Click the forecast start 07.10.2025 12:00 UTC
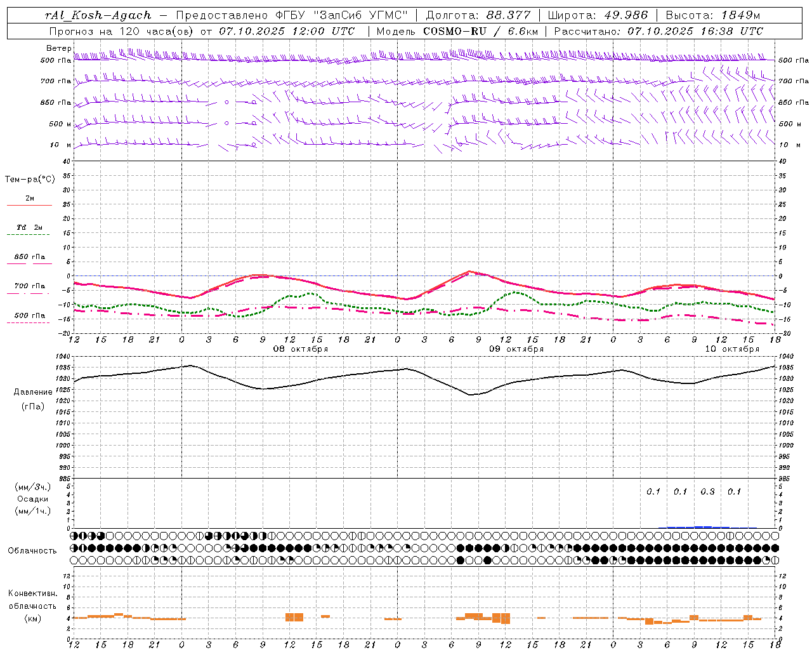The height and width of the screenshot is (650, 812). [287, 31]
